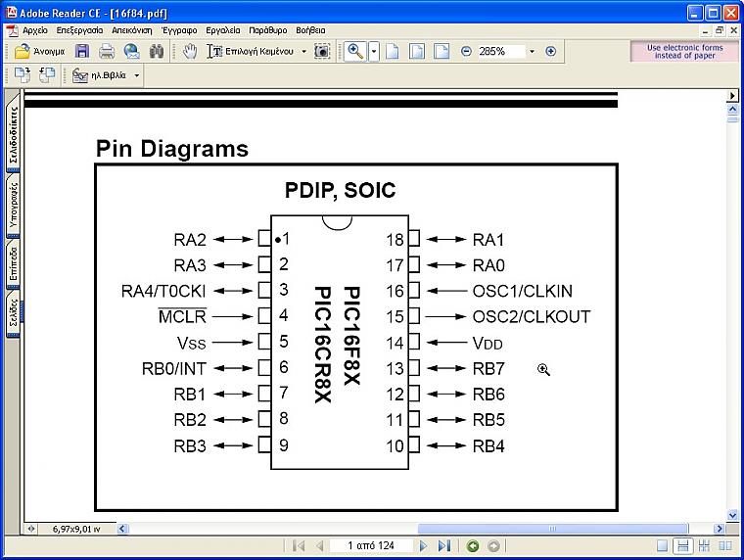Open the Επεξεργασία menu
This screenshot has width=744, height=560.
pos(79,30)
